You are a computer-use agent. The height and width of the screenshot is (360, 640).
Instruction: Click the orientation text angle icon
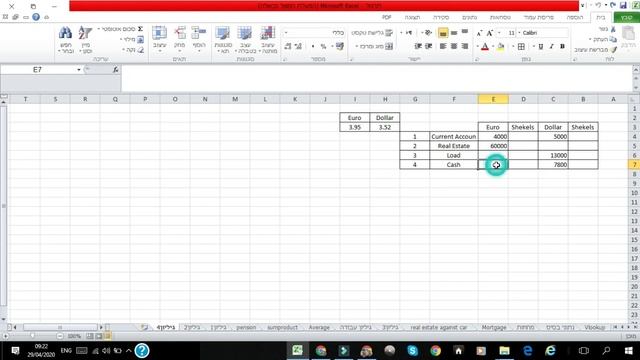click(428, 33)
